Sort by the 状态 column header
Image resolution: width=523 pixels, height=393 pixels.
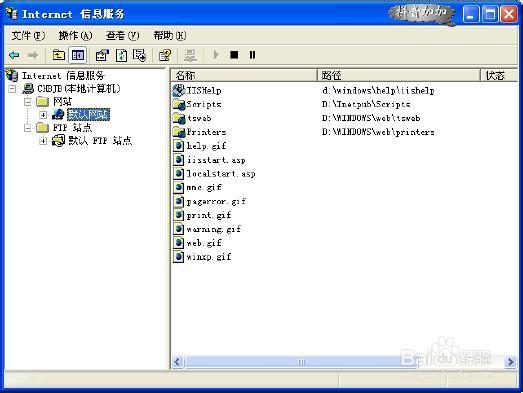(499, 76)
